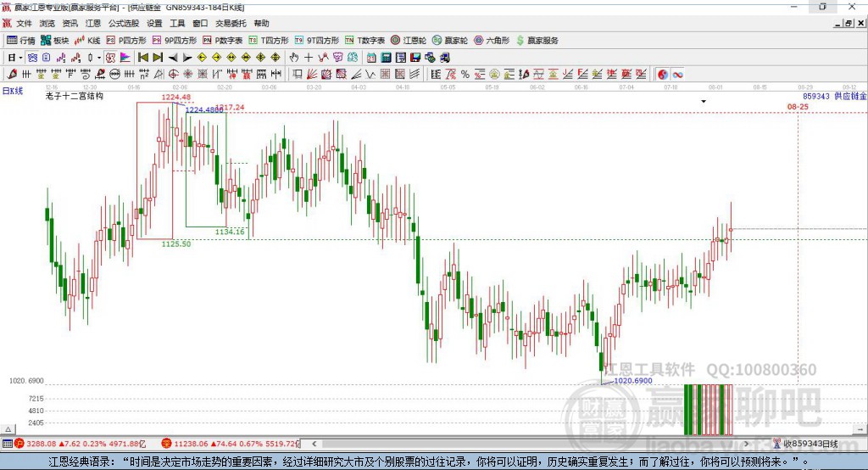Open the calculator icon in toolbar
The image size is (868, 470).
pos(387,58)
